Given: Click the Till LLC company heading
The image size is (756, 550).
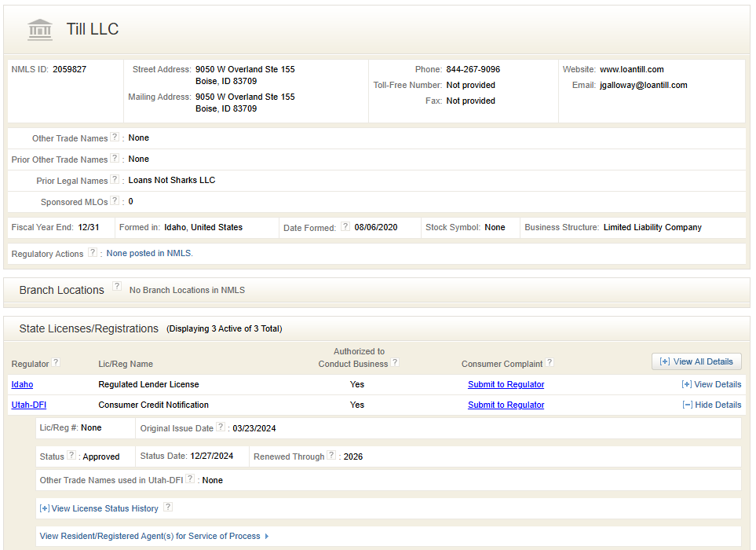Looking at the screenshot, I should pos(93,29).
